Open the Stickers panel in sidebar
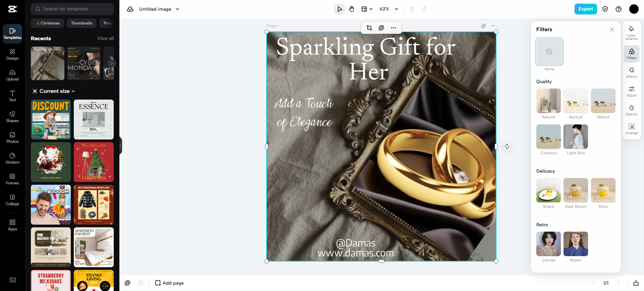The height and width of the screenshot is (291, 644). [x=13, y=158]
